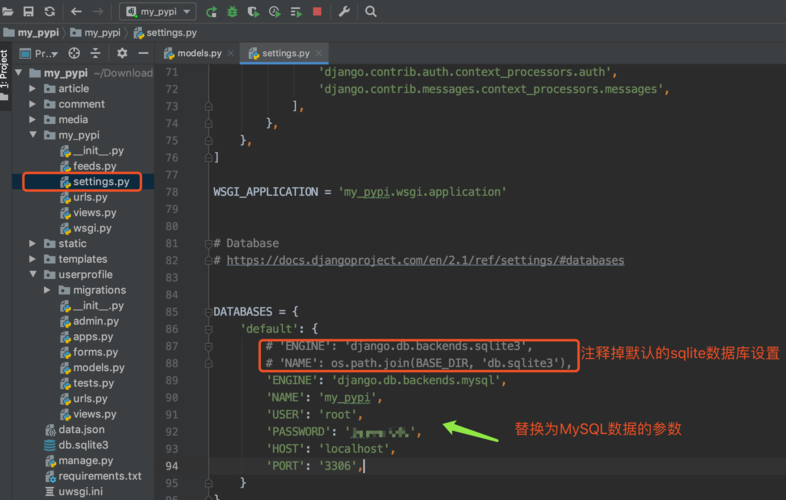Viewport: 786px width, 500px height.
Task: Click the locate target crosshair icon
Action: pos(74,53)
